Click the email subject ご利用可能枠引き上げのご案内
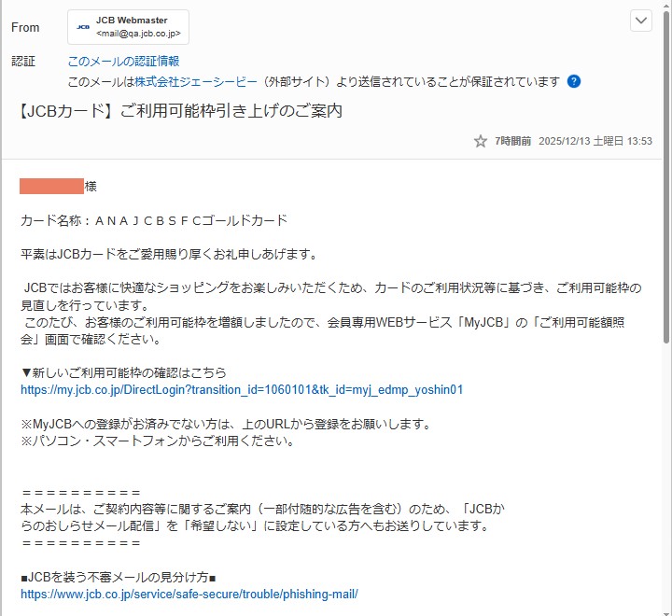This screenshot has height=616, width=672. [181, 111]
